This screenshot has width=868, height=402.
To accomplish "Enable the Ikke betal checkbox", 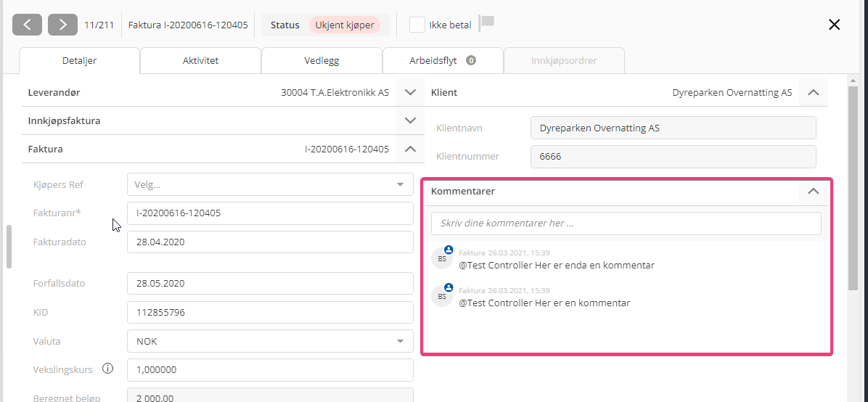I will click(417, 25).
